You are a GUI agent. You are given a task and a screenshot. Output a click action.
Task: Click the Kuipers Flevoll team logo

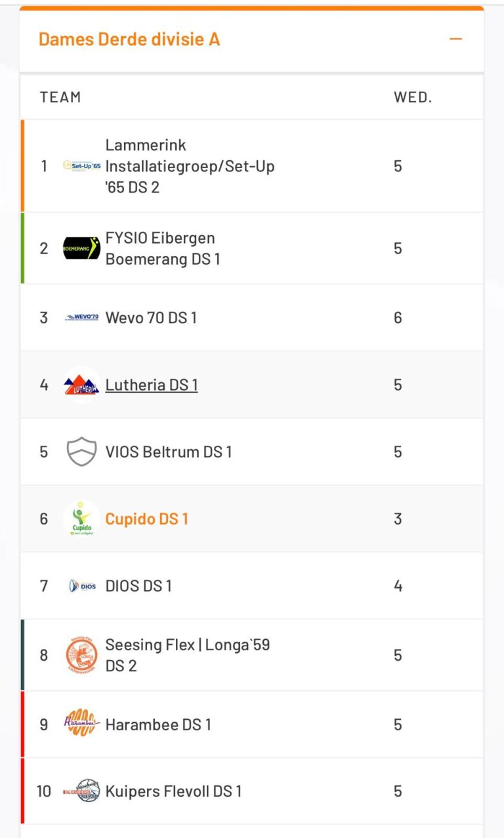82,791
